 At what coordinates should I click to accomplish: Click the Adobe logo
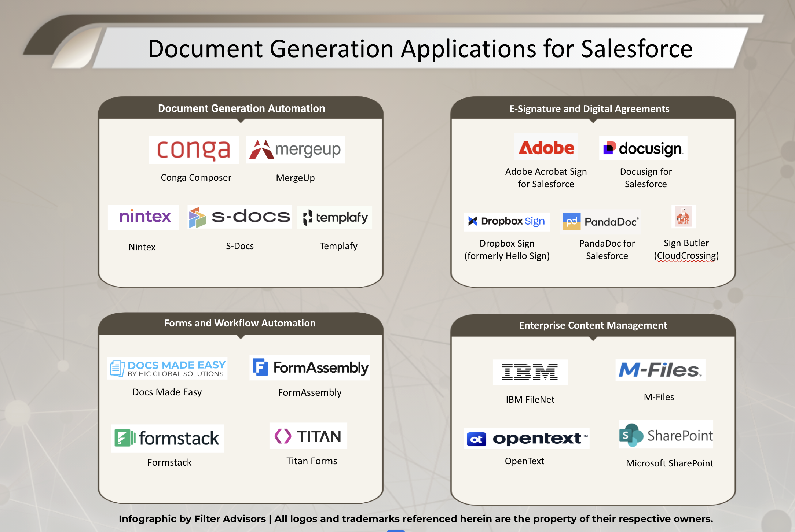(546, 147)
